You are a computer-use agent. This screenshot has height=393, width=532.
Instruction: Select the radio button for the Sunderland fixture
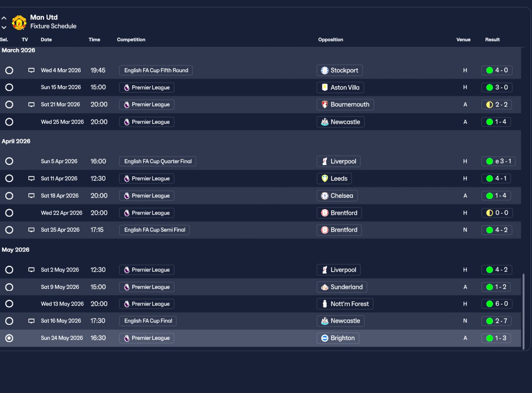[x=9, y=287]
